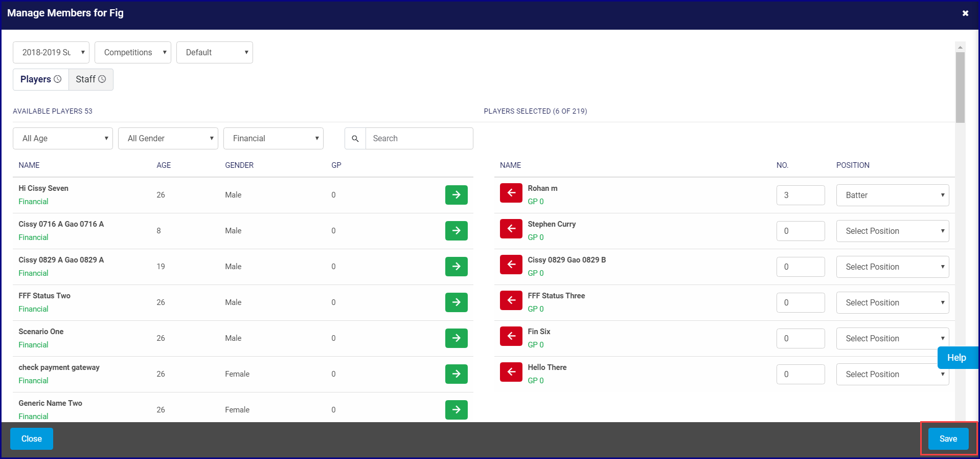The height and width of the screenshot is (459, 980).
Task: Click the search magnifier icon
Action: point(355,139)
